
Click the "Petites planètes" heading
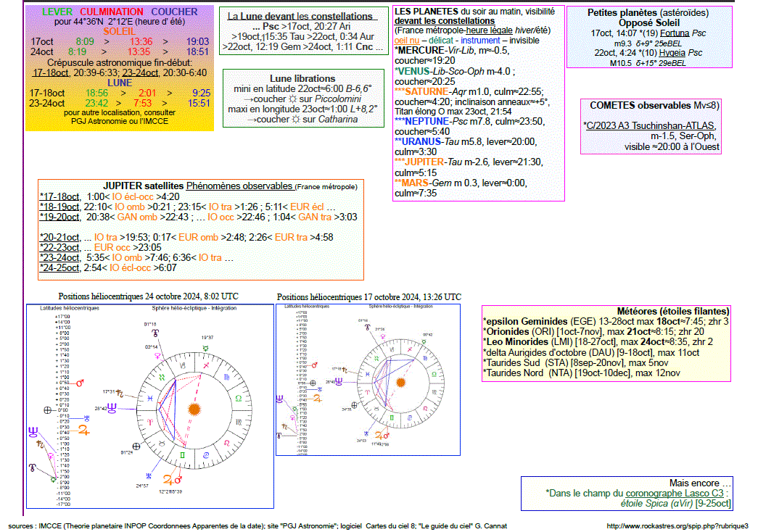pos(622,12)
